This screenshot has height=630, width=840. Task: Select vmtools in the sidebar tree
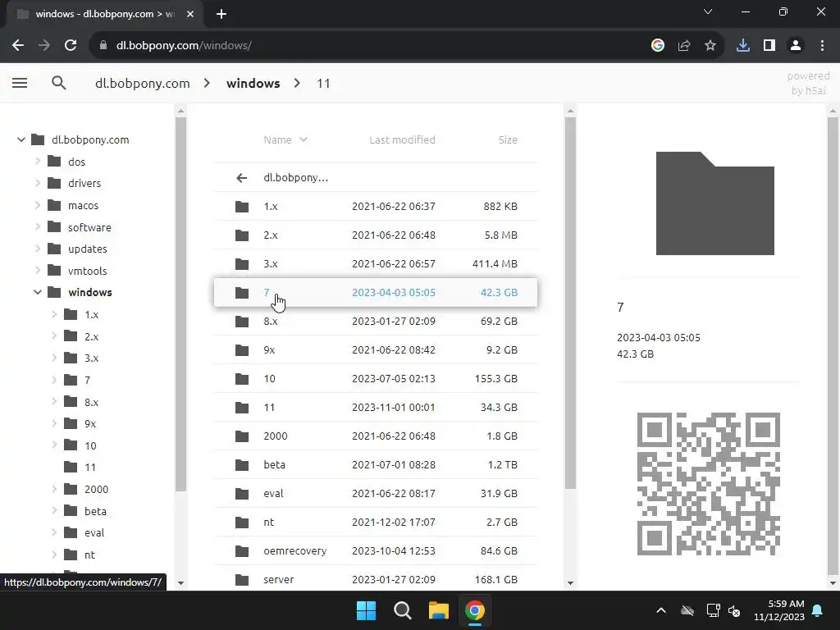pyautogui.click(x=87, y=271)
